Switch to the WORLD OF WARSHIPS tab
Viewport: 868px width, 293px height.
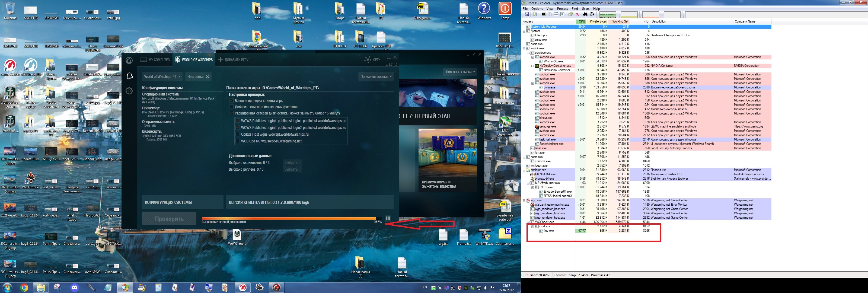(194, 60)
